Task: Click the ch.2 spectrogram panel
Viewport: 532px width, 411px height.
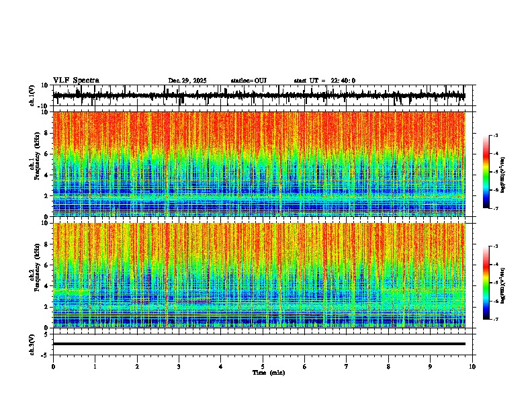Action: coord(259,275)
